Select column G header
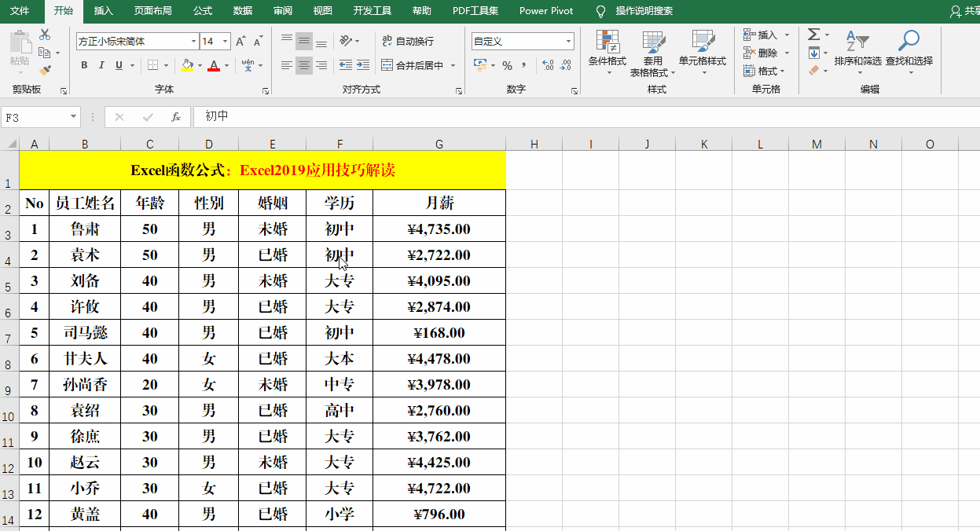Viewport: 980px width, 531px height. point(439,144)
